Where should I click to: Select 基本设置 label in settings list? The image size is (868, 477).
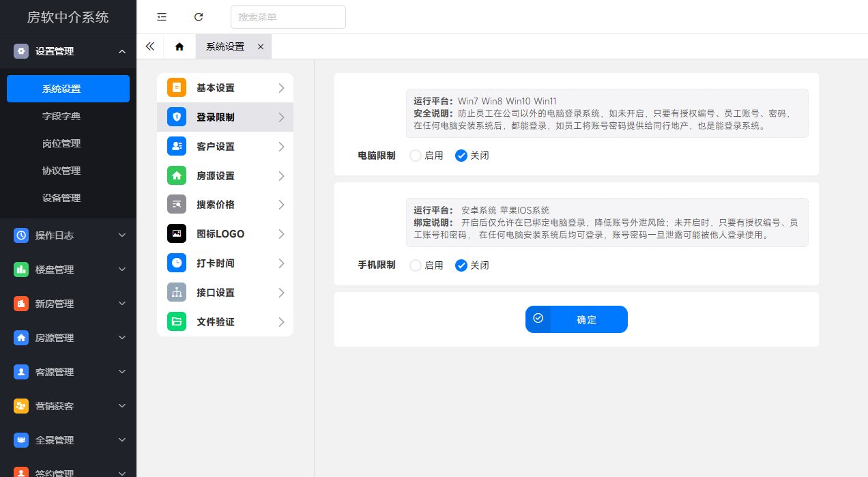pos(216,88)
